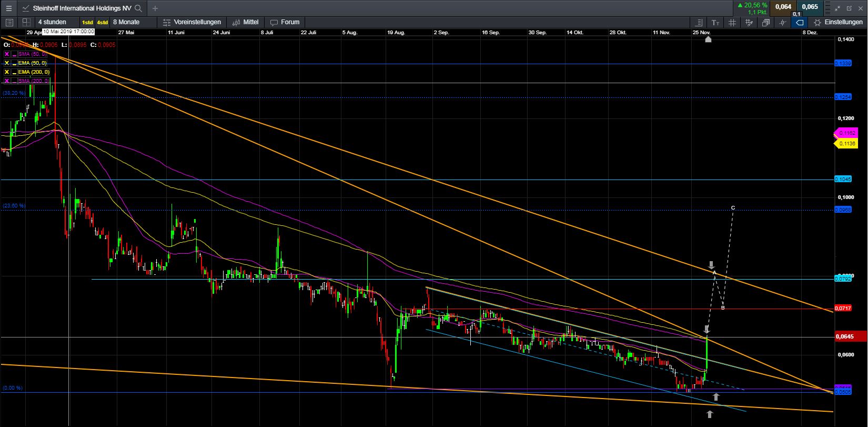Expand the 8 Monate time range dropdown
This screenshot has width=868, height=427.
[x=133, y=22]
